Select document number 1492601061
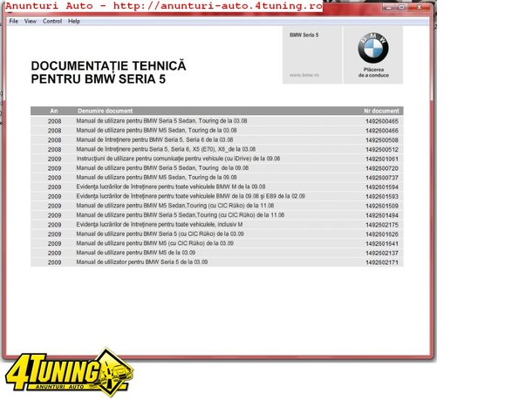This screenshot has width=532, height=400. (x=382, y=159)
